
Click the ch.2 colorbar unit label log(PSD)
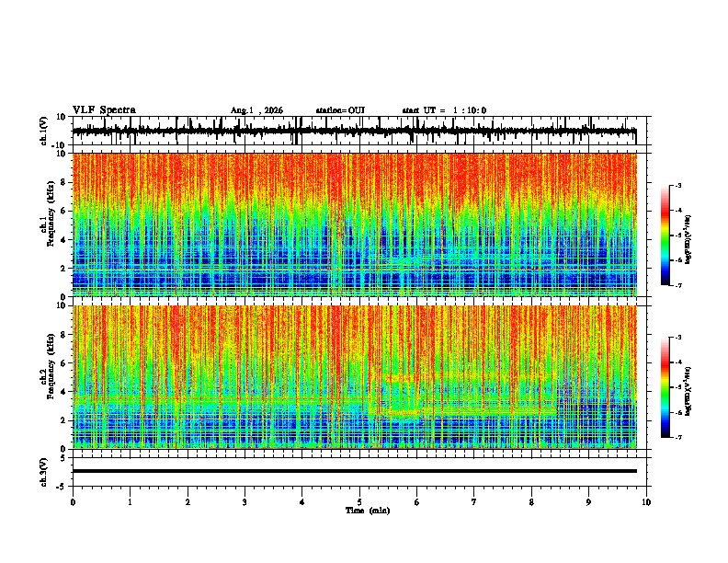tap(688, 391)
